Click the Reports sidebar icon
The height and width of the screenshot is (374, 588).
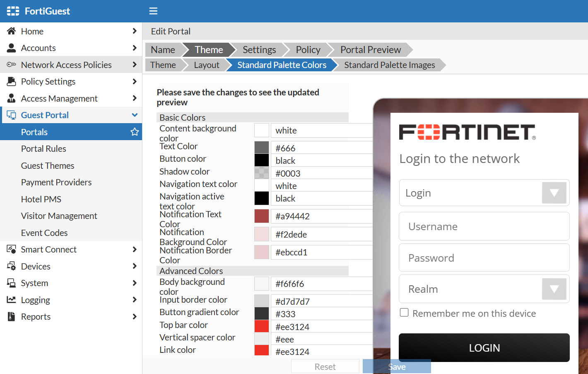coord(11,316)
